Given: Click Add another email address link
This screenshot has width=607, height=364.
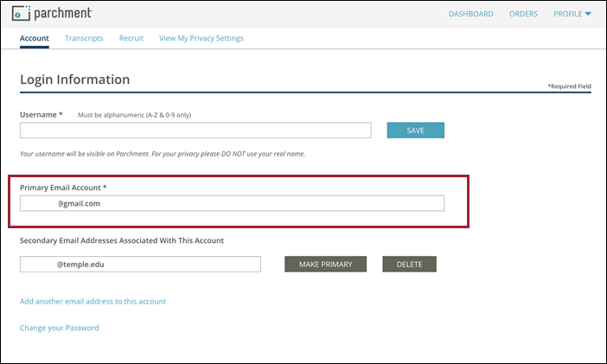Looking at the screenshot, I should point(93,302).
